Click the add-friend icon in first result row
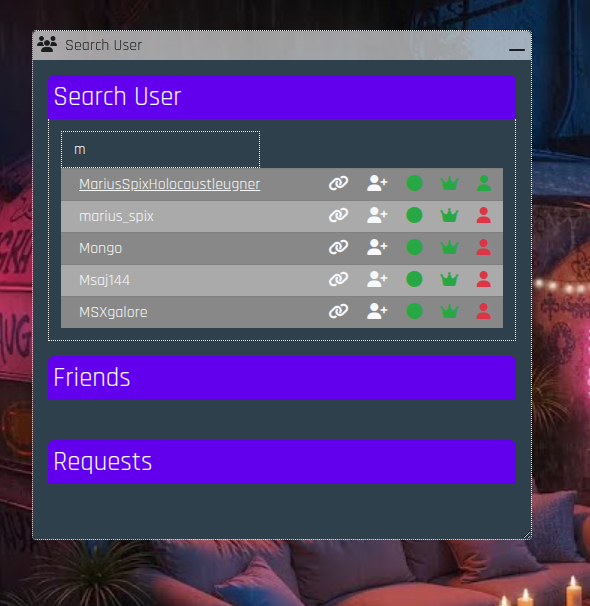The width and height of the screenshot is (590, 606). 377,183
